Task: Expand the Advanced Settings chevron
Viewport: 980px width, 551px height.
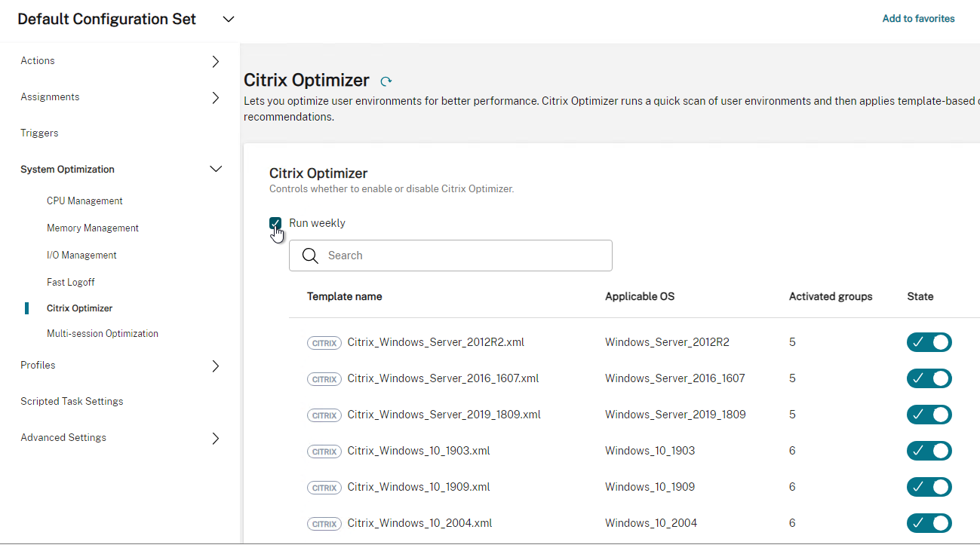Action: click(x=216, y=439)
